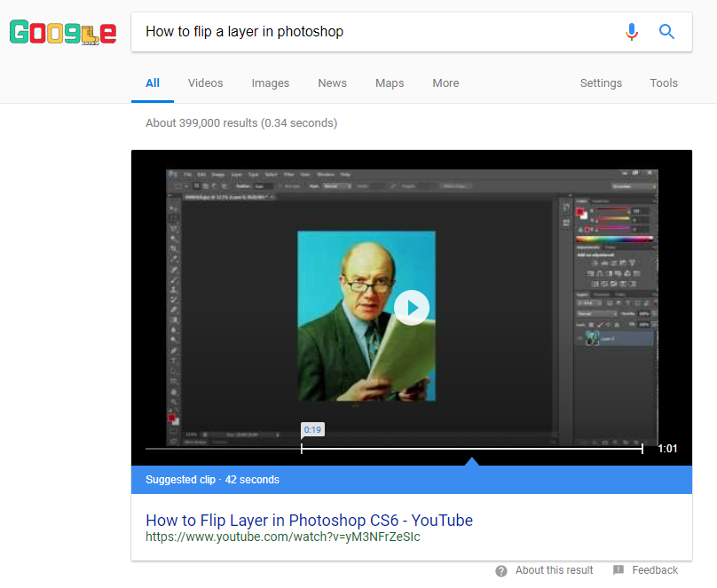Click the youtube.com watch URL

point(283,537)
